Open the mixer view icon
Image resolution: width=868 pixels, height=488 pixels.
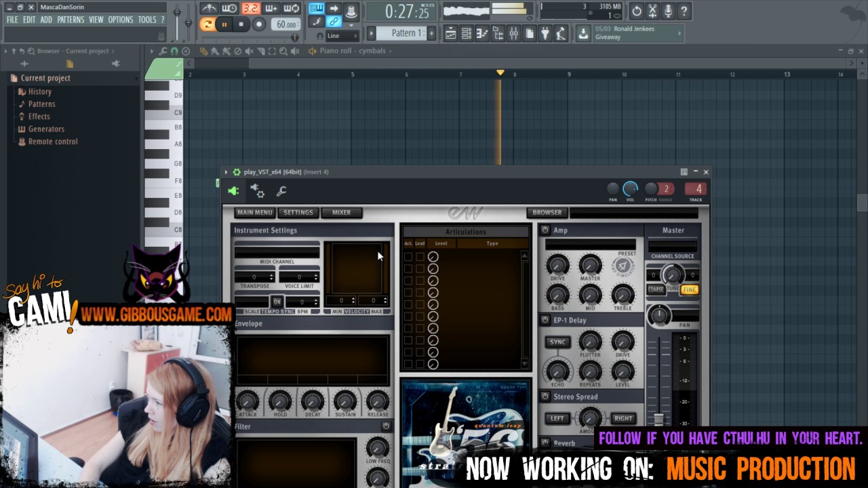click(x=514, y=33)
